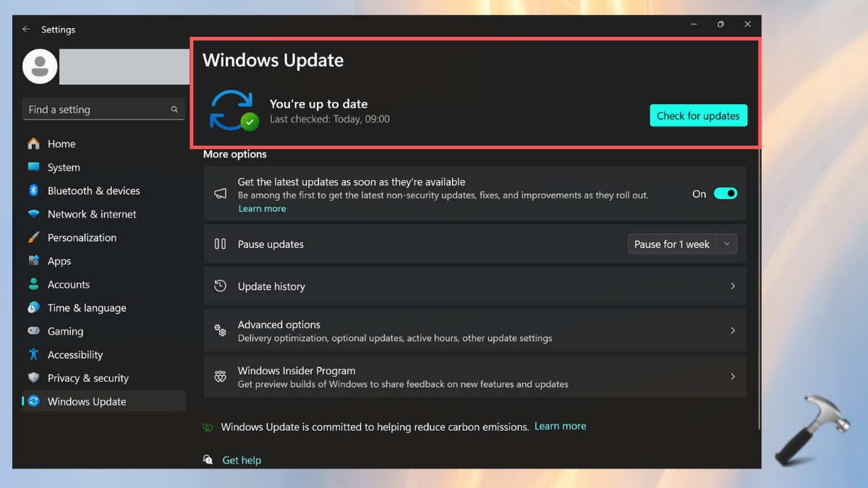Open System settings page
This screenshot has width=868, height=488.
coord(104,167)
